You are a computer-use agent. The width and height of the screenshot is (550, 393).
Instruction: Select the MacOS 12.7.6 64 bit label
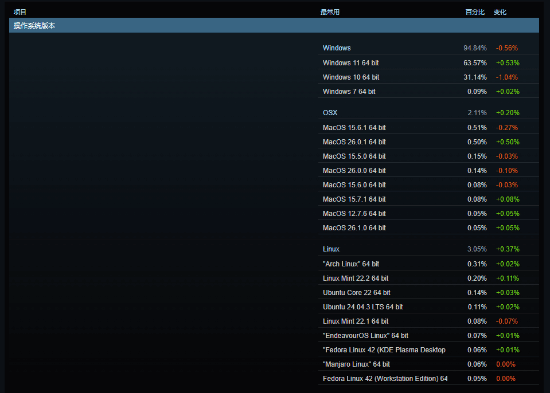(354, 214)
